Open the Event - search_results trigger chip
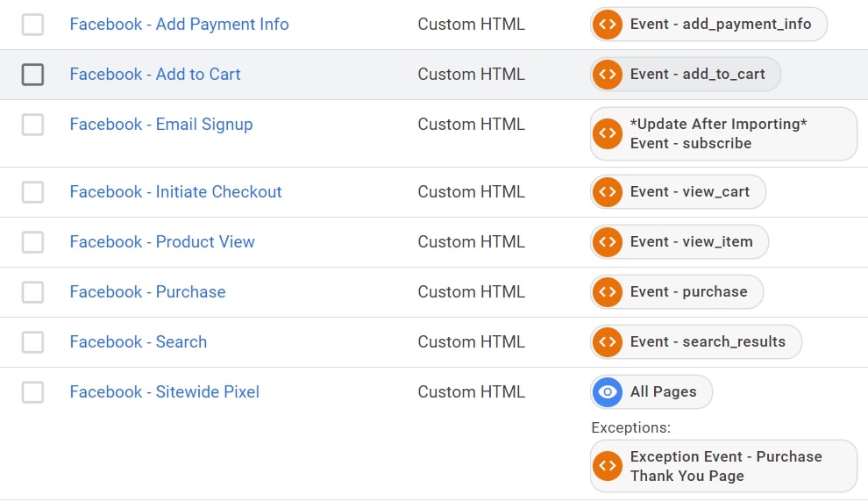This screenshot has width=868, height=502. coord(696,342)
